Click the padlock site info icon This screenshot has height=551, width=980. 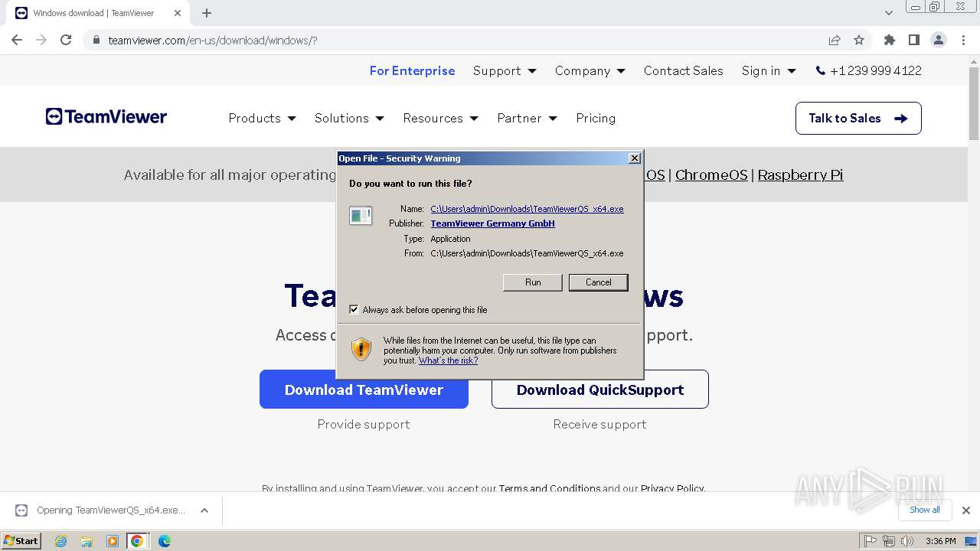coord(96,41)
